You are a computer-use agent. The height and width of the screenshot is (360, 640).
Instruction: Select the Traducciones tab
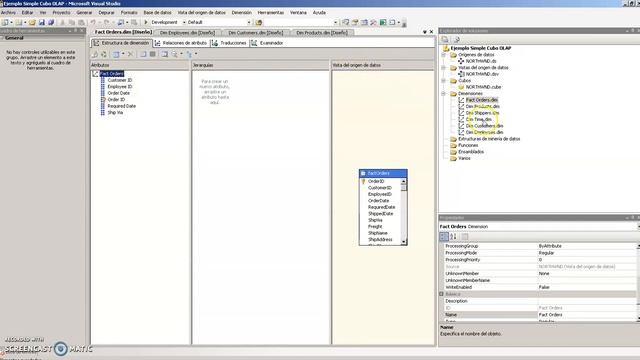point(229,43)
